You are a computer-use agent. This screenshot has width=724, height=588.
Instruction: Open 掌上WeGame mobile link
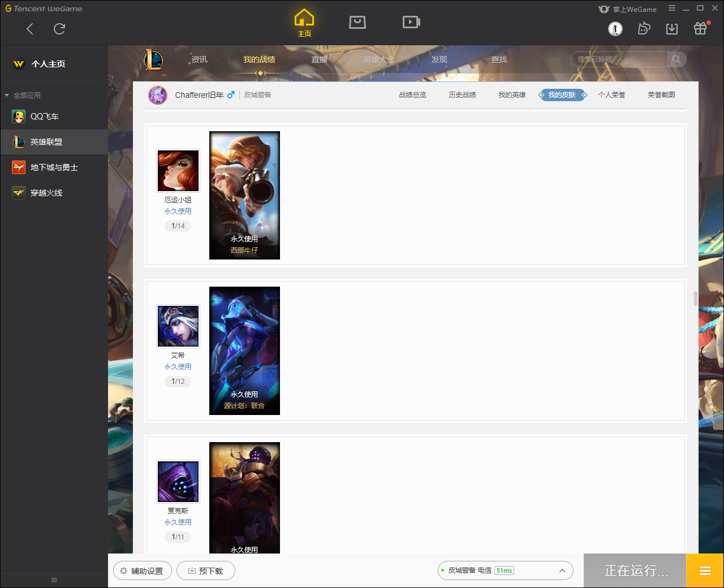(628, 9)
